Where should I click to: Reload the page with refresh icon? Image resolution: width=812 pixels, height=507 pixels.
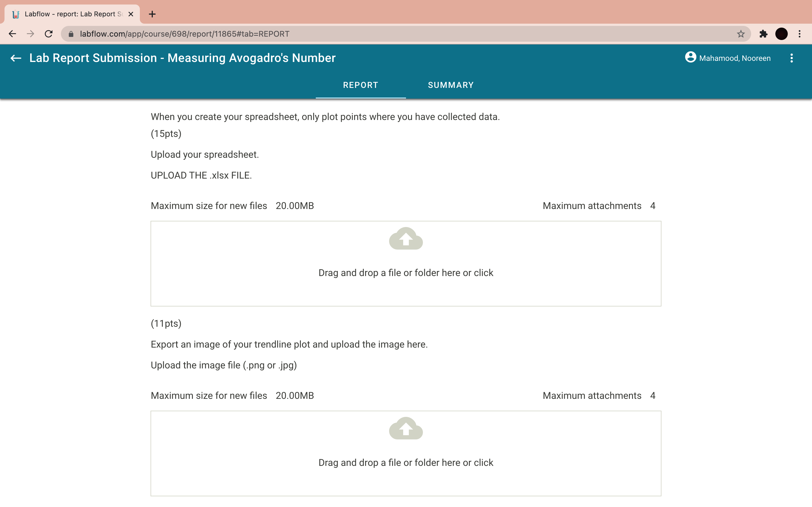click(49, 34)
